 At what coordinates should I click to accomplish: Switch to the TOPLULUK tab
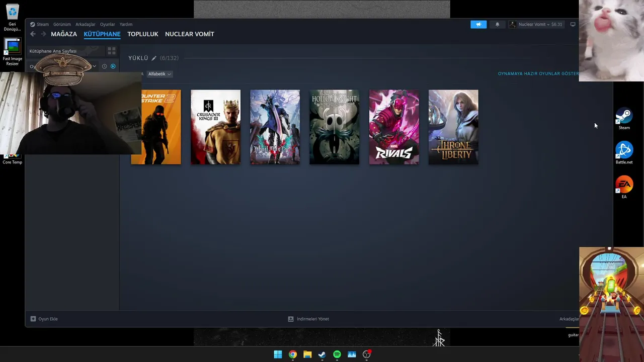tap(143, 34)
